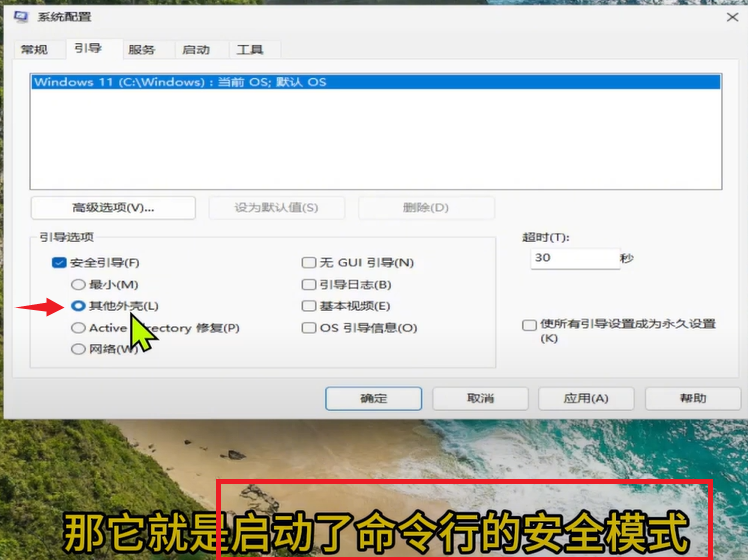748x560 pixels.
Task: Click the 取消 button
Action: point(480,398)
